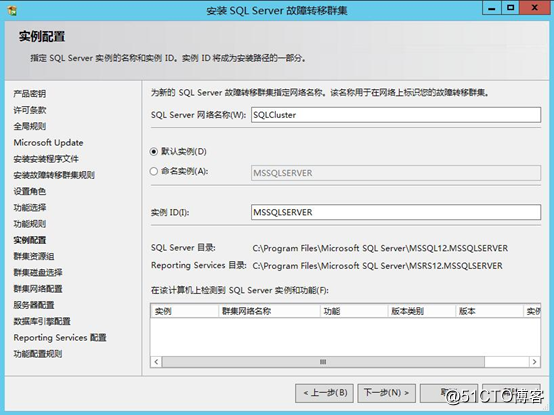The image size is (554, 415).
Task: Click the SQL Server setup icon in title bar
Action: [x=12, y=10]
